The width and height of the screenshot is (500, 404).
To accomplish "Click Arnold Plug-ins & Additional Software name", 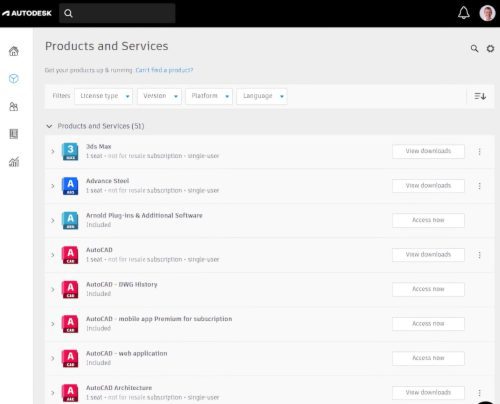I will click(144, 215).
